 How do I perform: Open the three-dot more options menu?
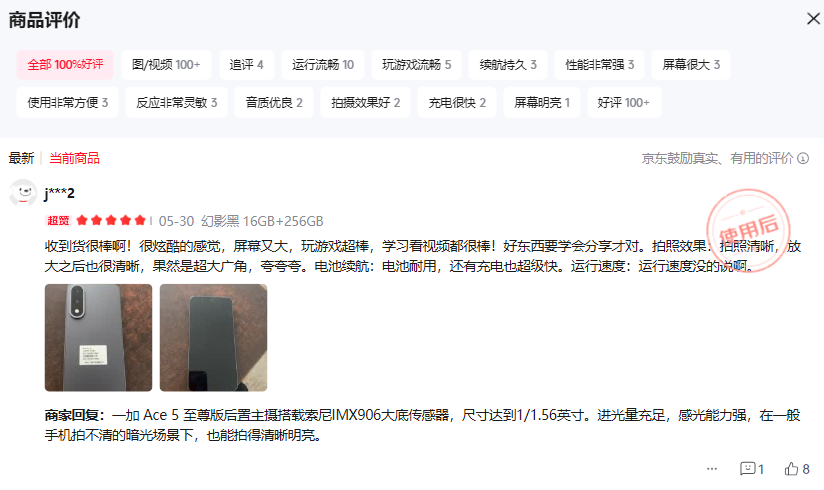click(x=712, y=468)
